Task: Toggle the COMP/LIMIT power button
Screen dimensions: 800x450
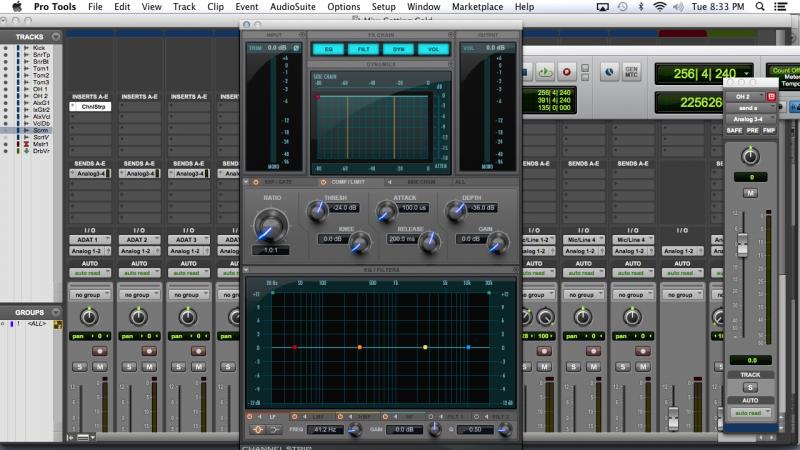Action: 323,182
